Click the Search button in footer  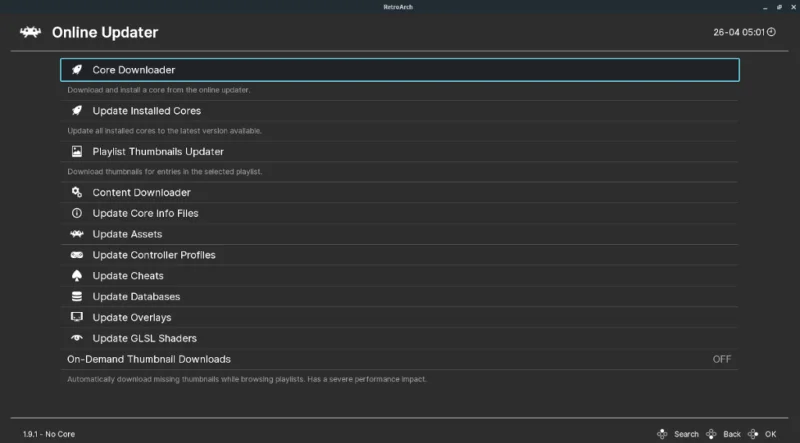pyautogui.click(x=686, y=434)
